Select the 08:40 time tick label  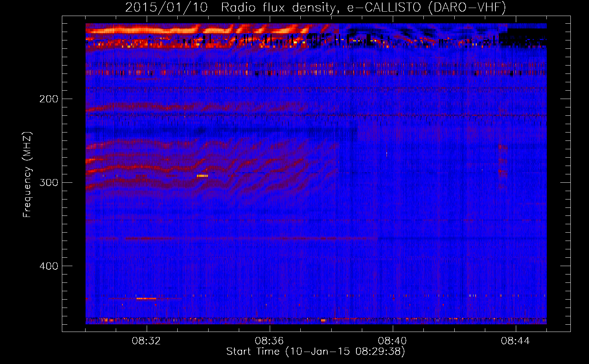coord(392,341)
